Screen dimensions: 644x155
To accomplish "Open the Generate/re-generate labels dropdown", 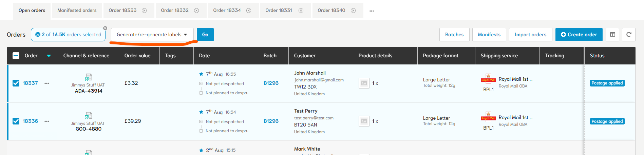I will [152, 35].
